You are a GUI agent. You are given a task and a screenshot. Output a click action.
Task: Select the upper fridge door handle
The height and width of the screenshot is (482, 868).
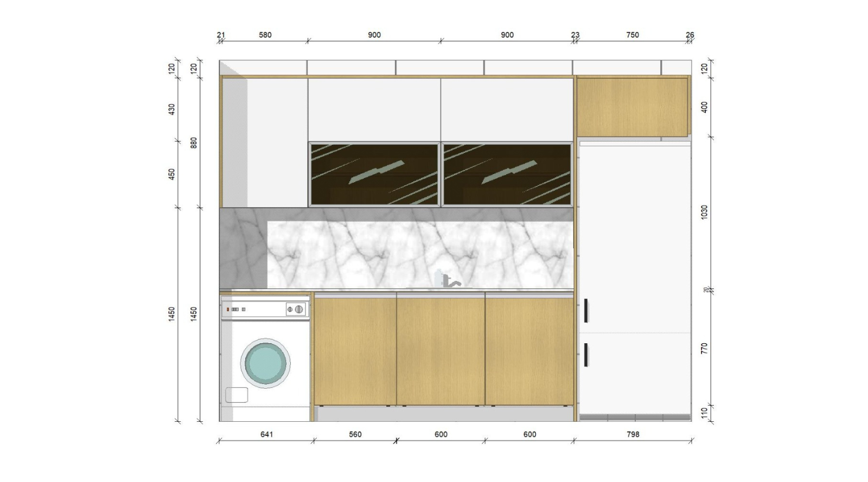pos(586,311)
